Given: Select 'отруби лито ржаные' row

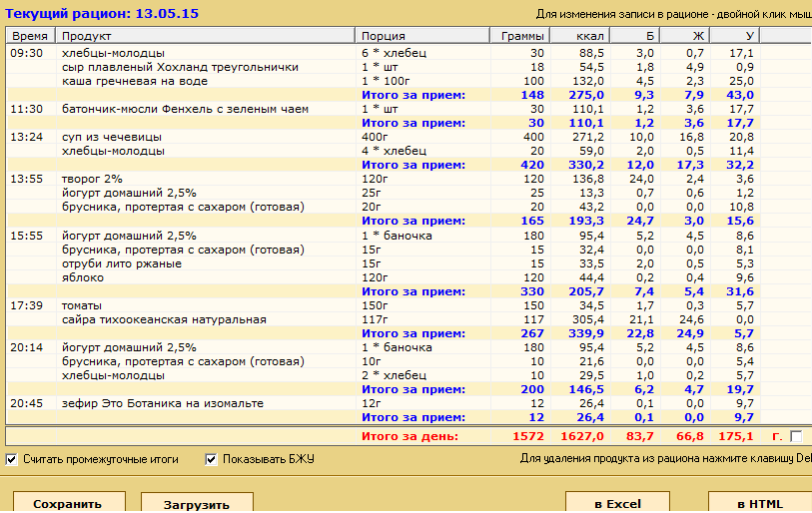Looking at the screenshot, I should tap(384, 263).
